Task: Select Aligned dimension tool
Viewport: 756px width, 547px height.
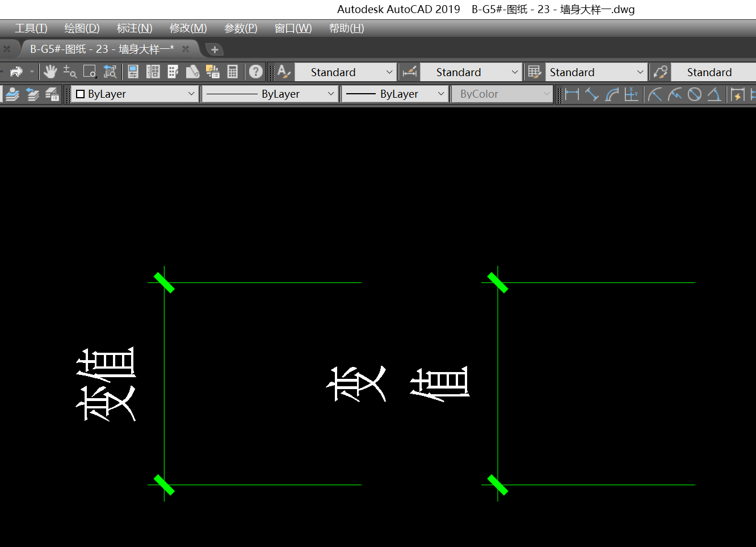Action: click(591, 94)
